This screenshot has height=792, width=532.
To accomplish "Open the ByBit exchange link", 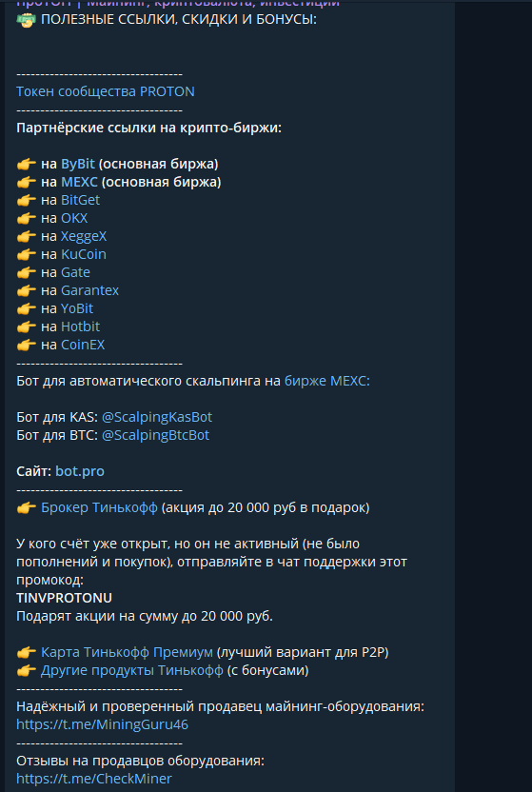I will pos(78,164).
